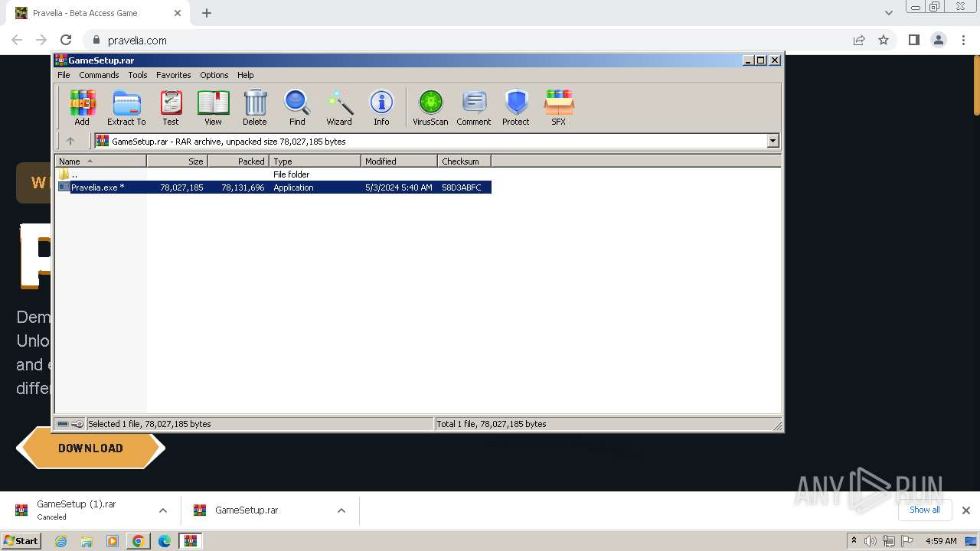Click the View file icon
Screen dimensions: 980x551
tap(213, 107)
